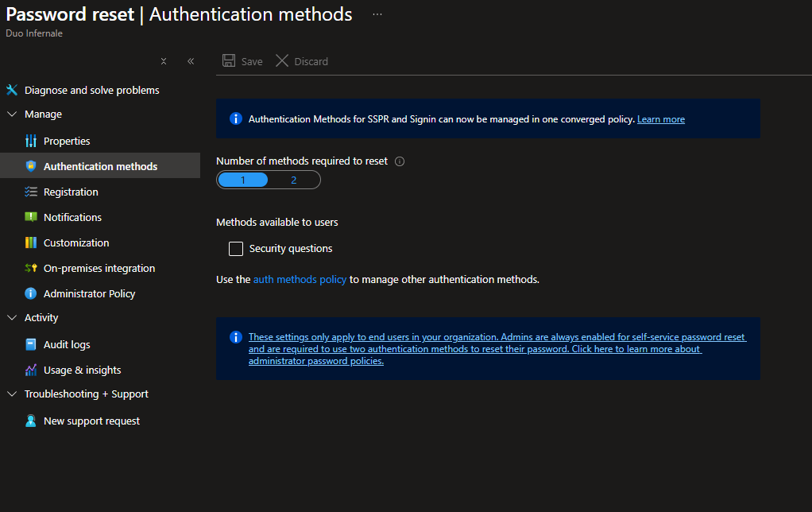
Task: Click the Learn more link
Action: click(x=660, y=119)
